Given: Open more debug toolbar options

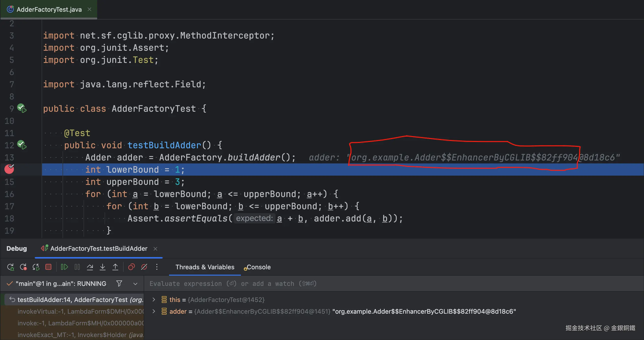Looking at the screenshot, I should pyautogui.click(x=157, y=267).
